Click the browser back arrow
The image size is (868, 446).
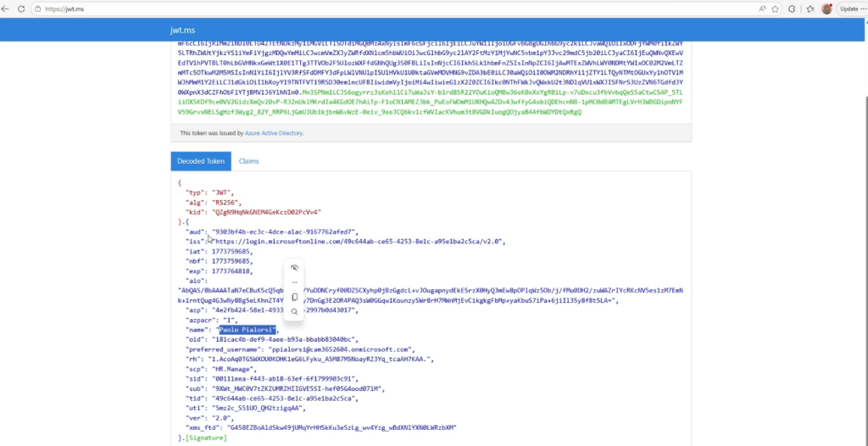tap(11, 8)
